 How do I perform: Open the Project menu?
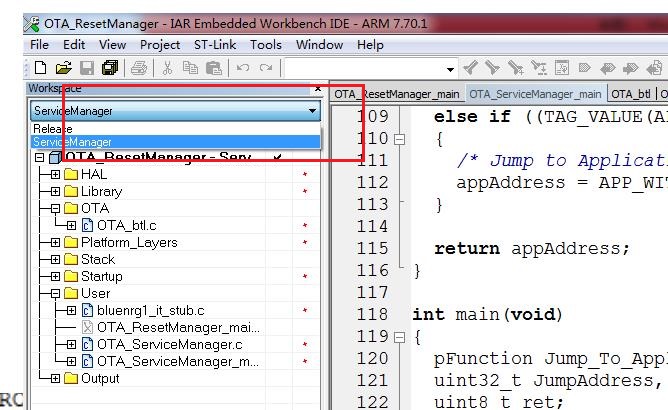[x=160, y=45]
